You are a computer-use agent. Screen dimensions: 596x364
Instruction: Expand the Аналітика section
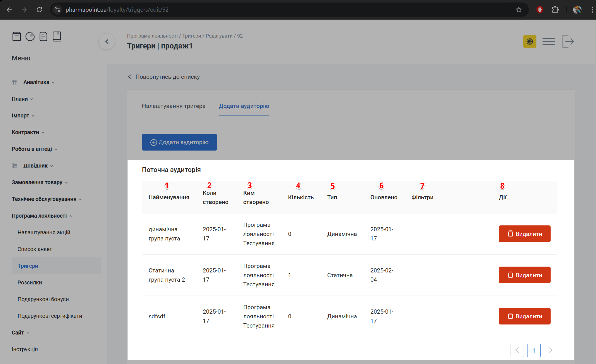(36, 82)
